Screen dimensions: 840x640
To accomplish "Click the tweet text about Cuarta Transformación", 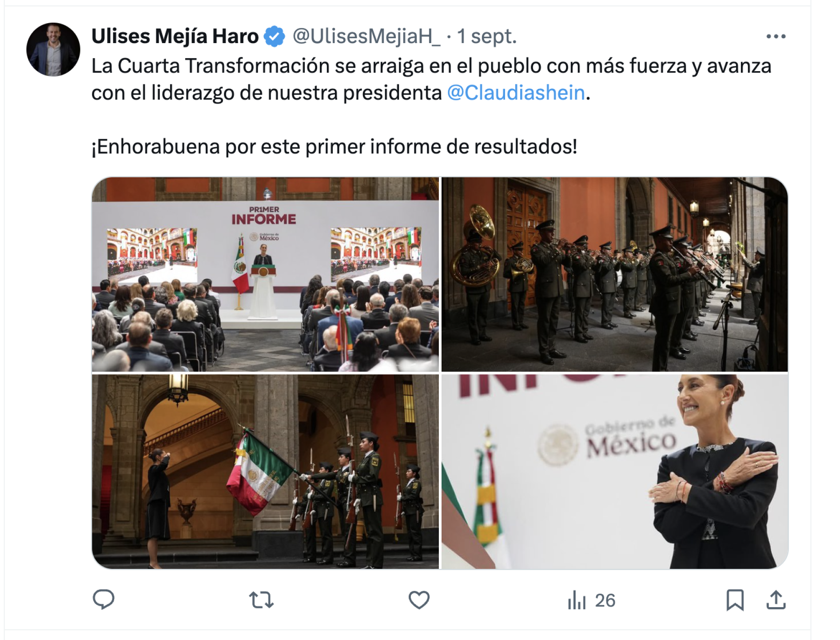I will point(431,79).
